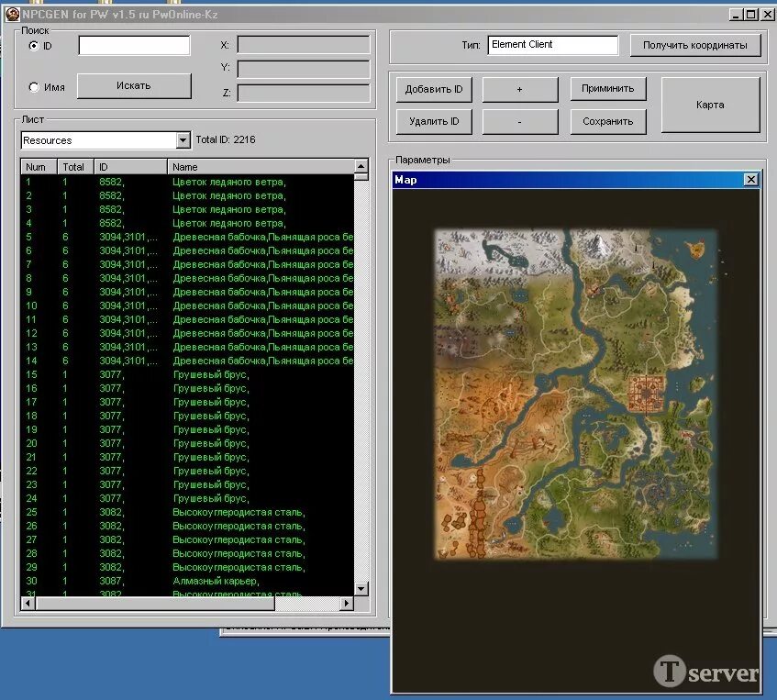Viewport: 777px width, 700px height.
Task: Select row 25 Высокоуглеродистая сталь
Action: [187, 512]
